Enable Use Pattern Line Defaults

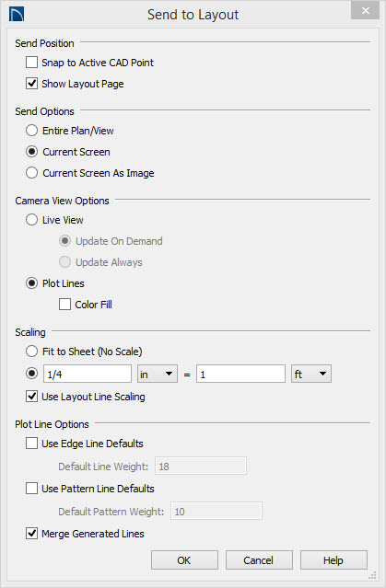tap(32, 489)
